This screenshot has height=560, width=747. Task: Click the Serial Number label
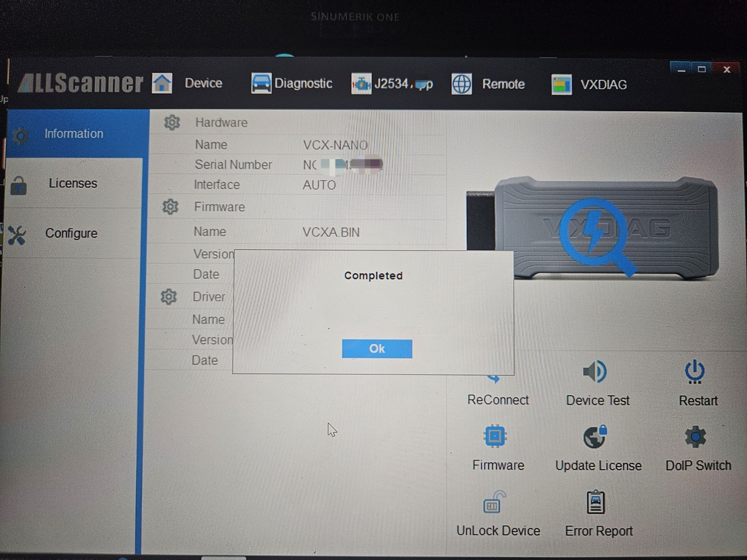point(233,165)
